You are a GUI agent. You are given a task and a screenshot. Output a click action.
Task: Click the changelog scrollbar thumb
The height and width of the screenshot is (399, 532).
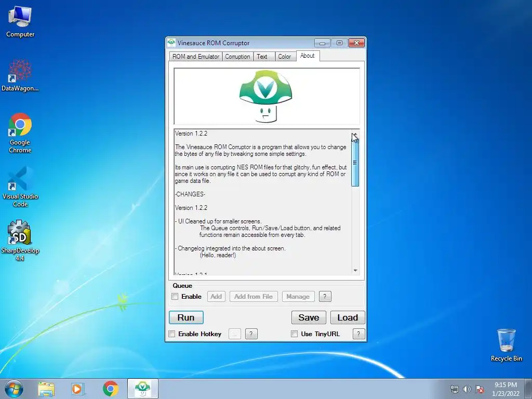tap(355, 163)
